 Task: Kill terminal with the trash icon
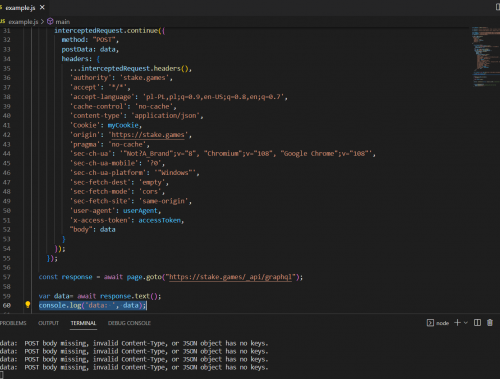point(490,322)
